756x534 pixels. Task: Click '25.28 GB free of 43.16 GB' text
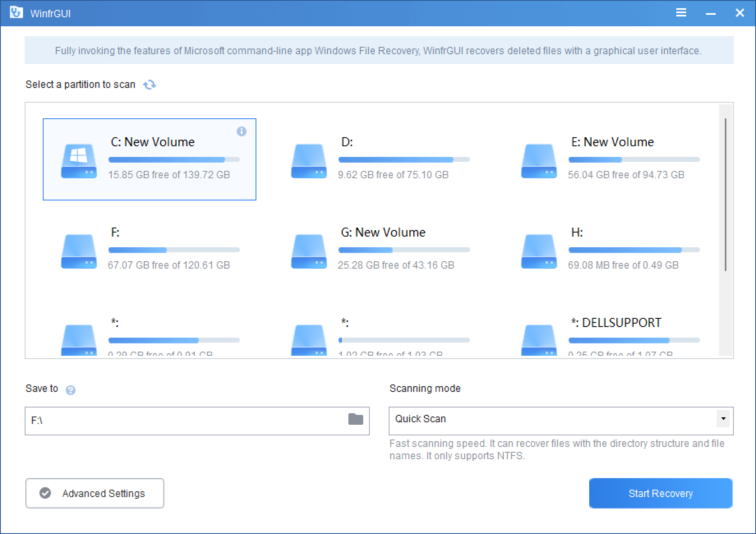pyautogui.click(x=396, y=265)
